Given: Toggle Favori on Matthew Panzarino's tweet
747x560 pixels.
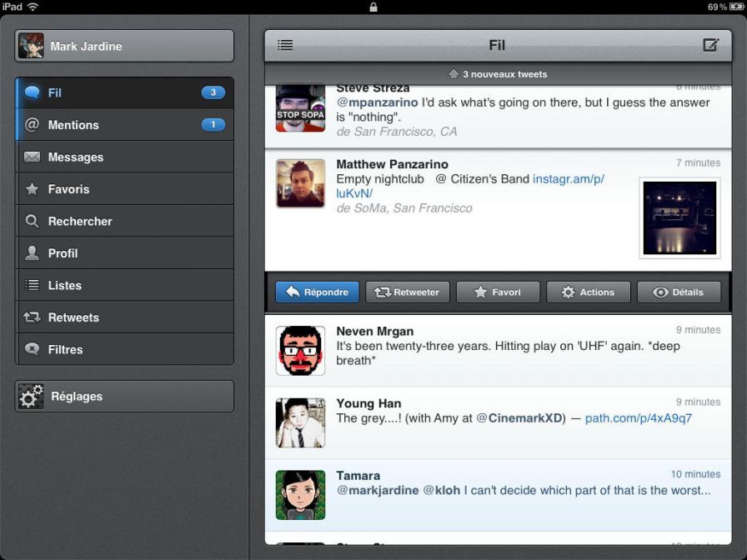Looking at the screenshot, I should (x=497, y=292).
